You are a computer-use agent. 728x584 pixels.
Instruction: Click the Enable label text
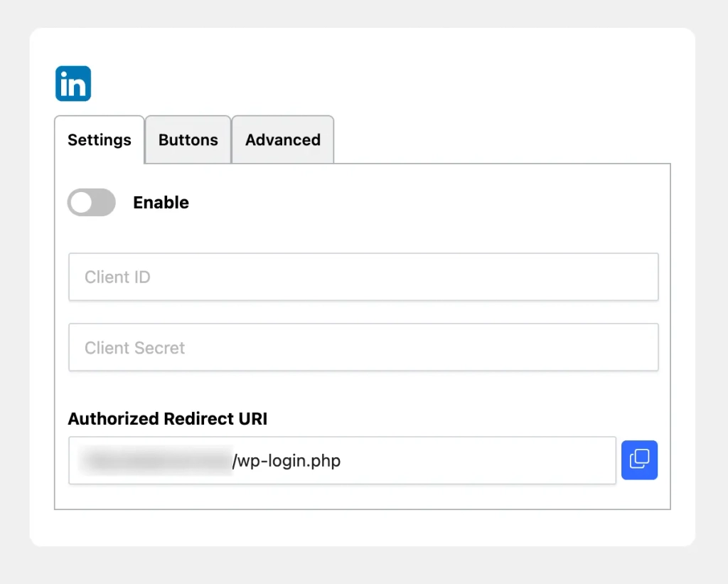pyautogui.click(x=161, y=203)
